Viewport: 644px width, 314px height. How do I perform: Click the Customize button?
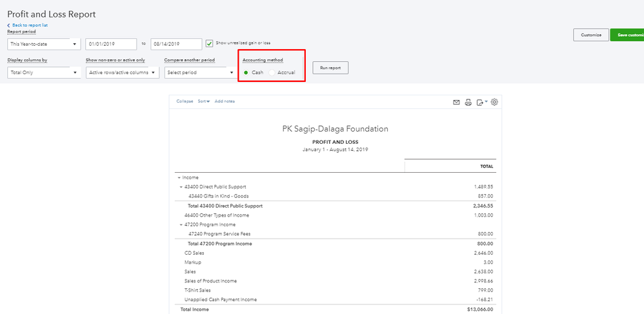tap(590, 35)
